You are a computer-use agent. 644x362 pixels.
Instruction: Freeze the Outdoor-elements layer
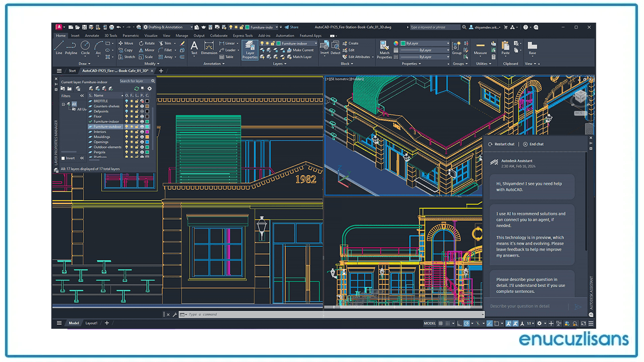[132, 147]
